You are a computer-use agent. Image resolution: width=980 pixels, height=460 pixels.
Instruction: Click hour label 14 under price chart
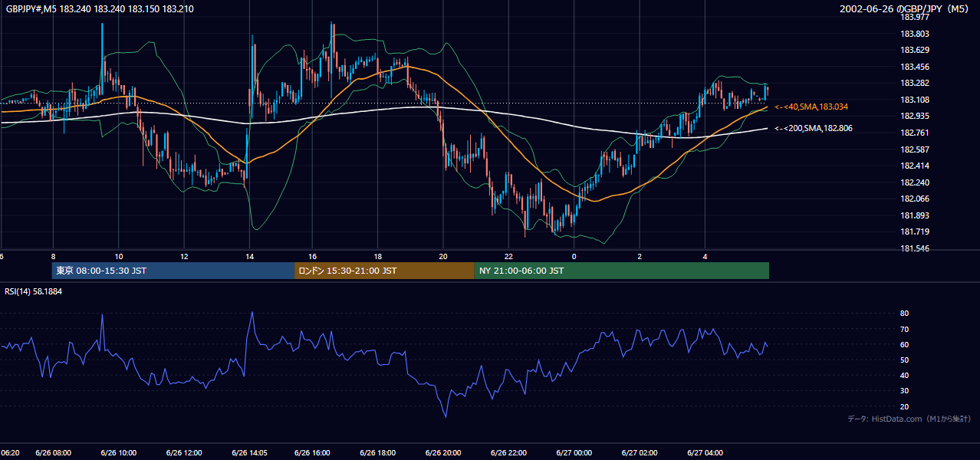(x=249, y=256)
